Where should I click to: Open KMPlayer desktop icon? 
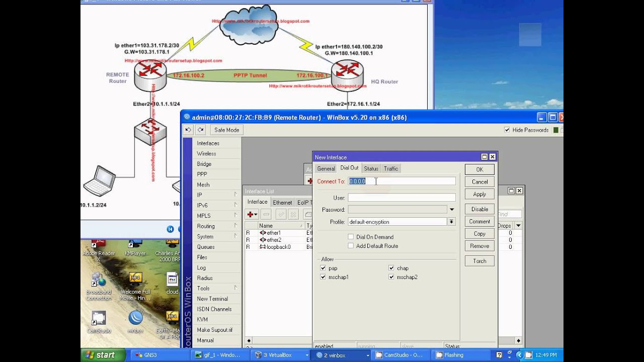tap(135, 244)
